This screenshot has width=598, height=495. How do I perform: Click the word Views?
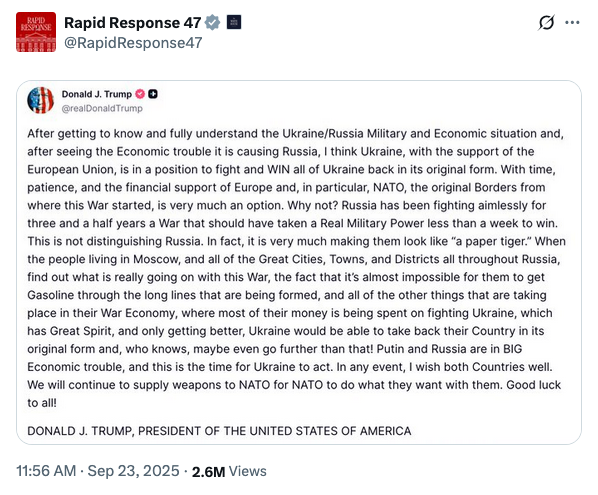coord(248,471)
